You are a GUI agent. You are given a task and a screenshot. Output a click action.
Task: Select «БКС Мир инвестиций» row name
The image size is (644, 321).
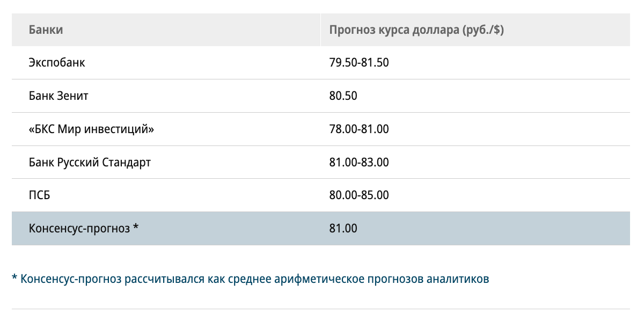coord(91,129)
